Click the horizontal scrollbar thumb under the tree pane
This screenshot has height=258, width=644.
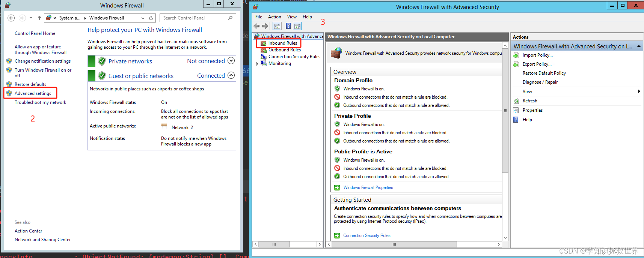274,244
